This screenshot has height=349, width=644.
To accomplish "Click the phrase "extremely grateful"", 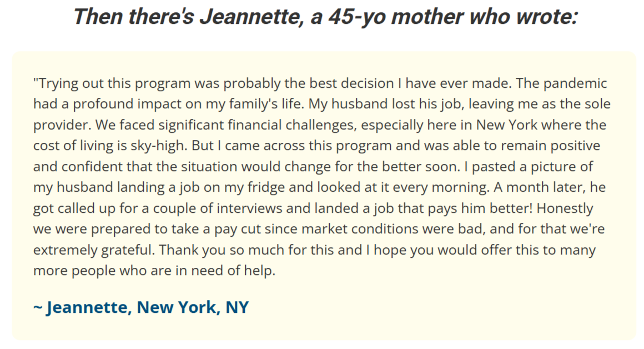I will click(92, 250).
